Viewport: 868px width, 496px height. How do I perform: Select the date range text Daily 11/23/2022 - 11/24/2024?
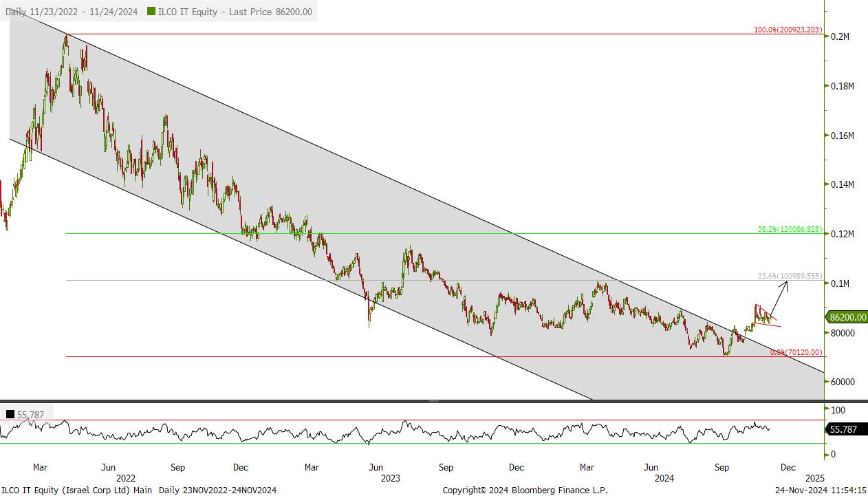click(x=72, y=12)
